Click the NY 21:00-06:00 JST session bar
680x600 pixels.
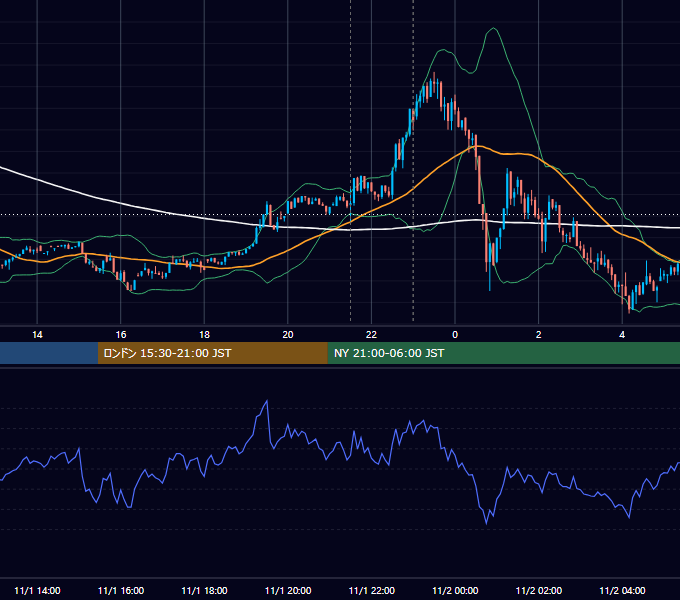503,353
